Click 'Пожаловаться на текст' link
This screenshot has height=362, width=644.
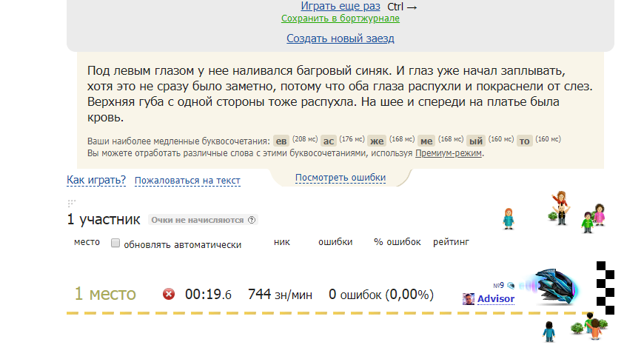click(x=187, y=181)
